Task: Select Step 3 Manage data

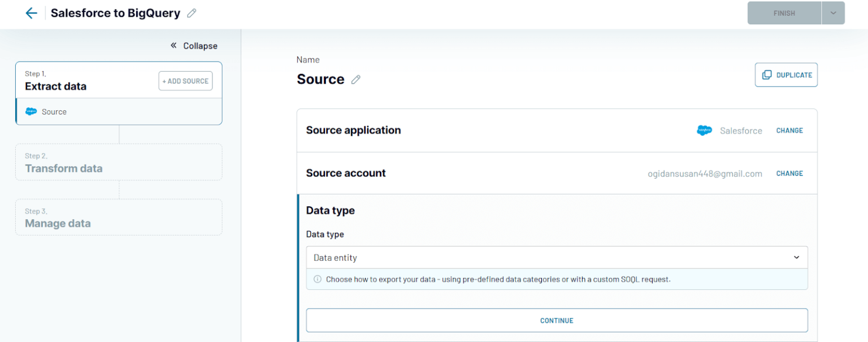Action: [x=119, y=217]
